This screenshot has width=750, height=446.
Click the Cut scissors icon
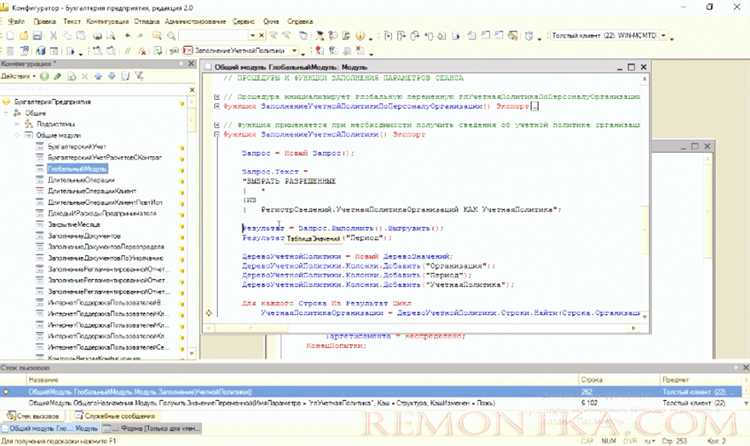pos(54,35)
